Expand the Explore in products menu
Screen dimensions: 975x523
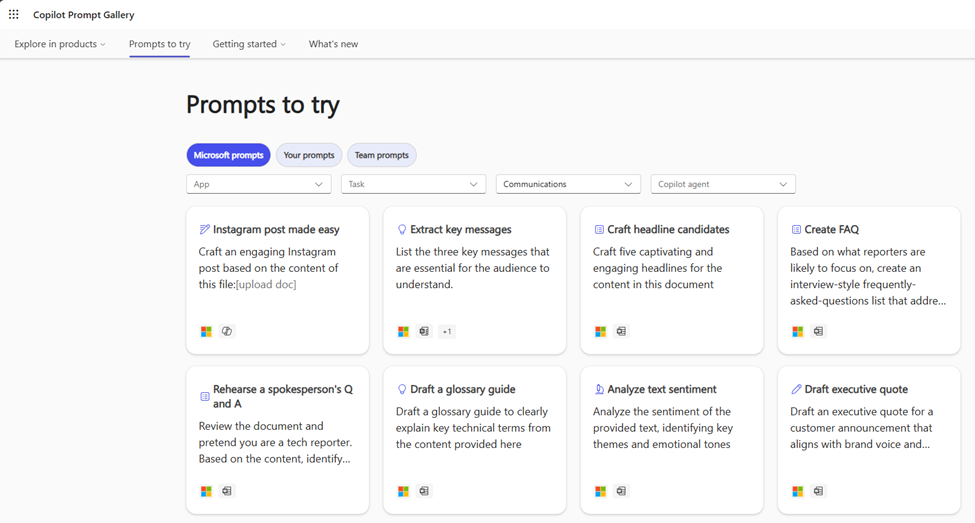click(60, 44)
